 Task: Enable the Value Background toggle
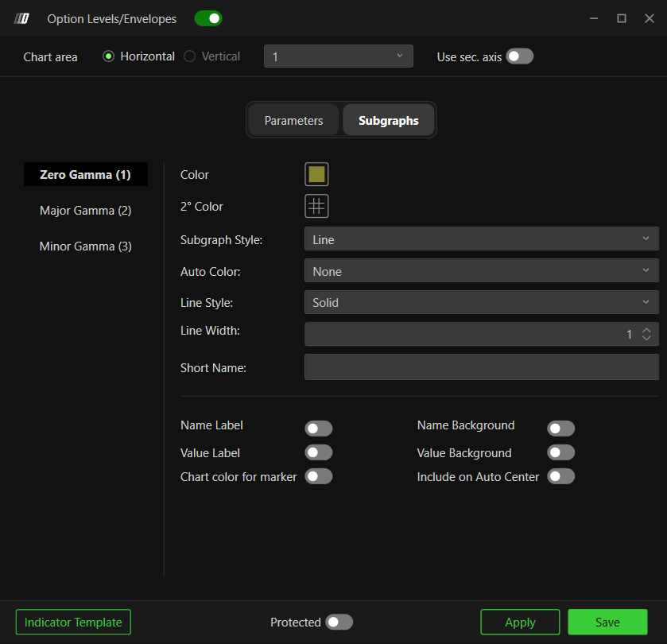pyautogui.click(x=560, y=452)
